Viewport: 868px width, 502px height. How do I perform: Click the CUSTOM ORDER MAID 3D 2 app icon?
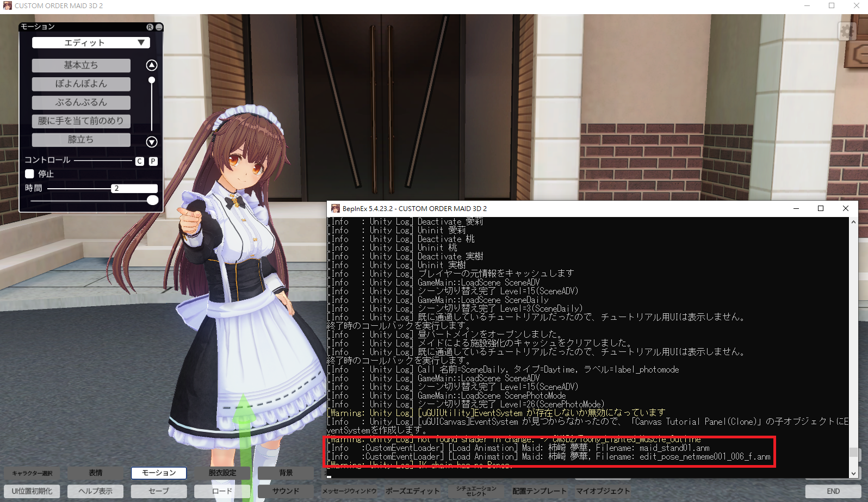pos(7,5)
